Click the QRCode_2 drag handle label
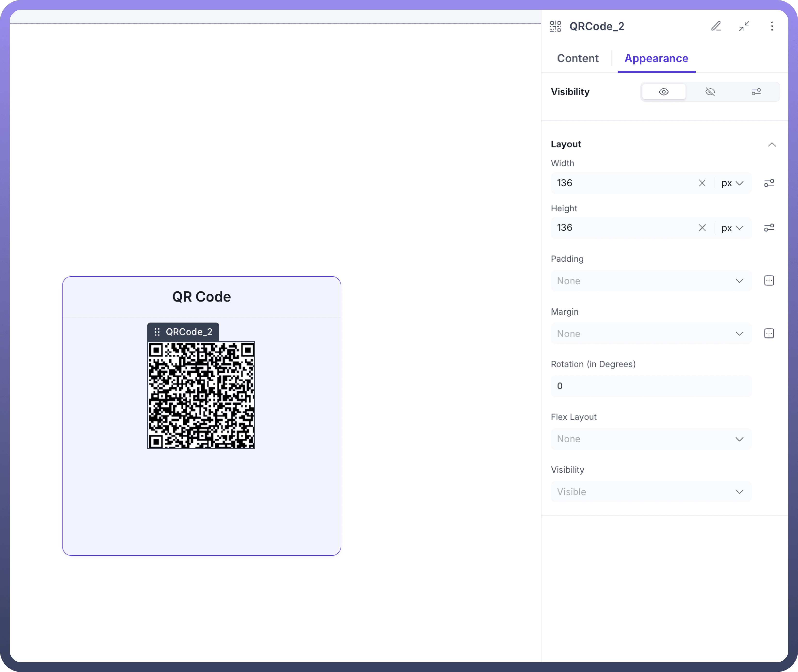 183,332
